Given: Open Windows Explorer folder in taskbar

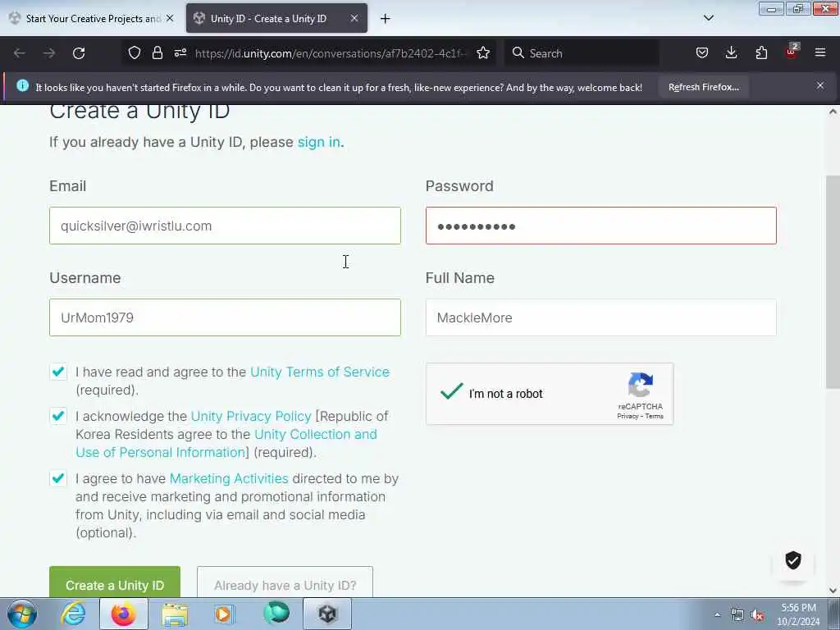Looking at the screenshot, I should point(175,614).
